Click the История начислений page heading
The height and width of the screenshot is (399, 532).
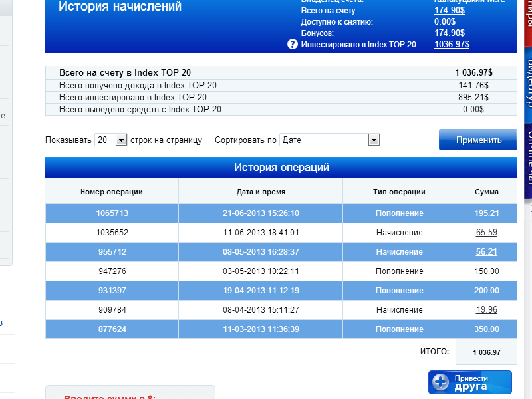[120, 7]
